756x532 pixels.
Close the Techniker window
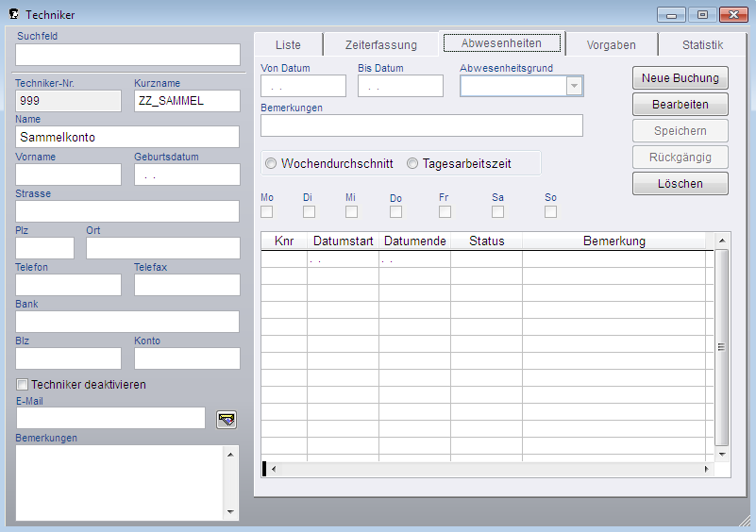(x=733, y=15)
